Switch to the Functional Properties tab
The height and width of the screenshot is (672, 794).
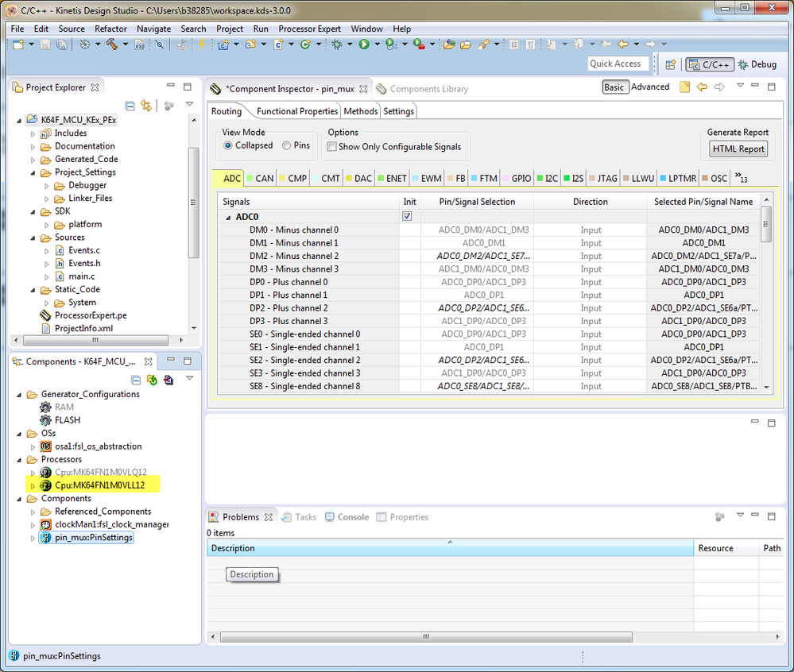(x=296, y=111)
